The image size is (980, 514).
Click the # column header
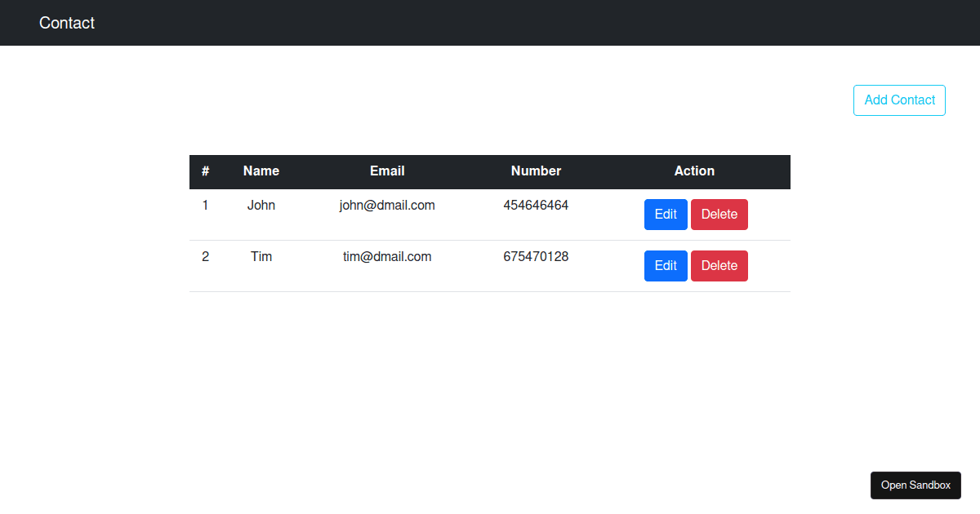[205, 171]
